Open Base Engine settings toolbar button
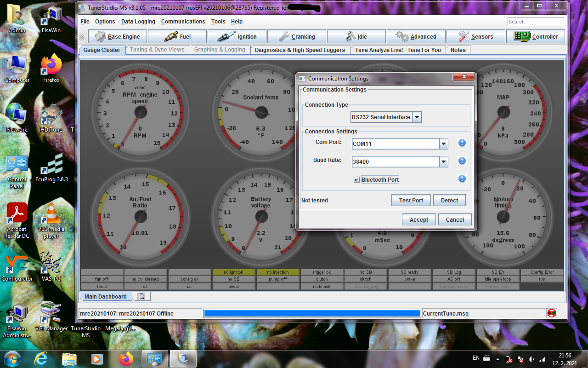The image size is (588, 368). pos(118,36)
